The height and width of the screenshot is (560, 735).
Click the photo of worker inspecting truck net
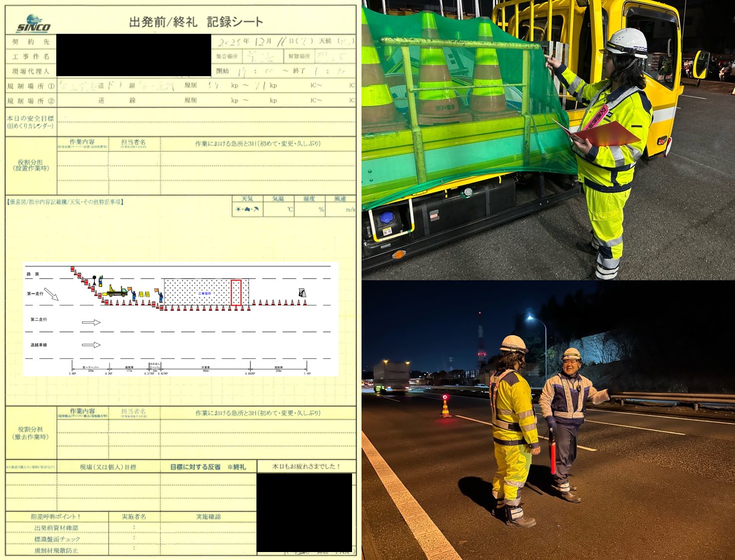point(548,139)
